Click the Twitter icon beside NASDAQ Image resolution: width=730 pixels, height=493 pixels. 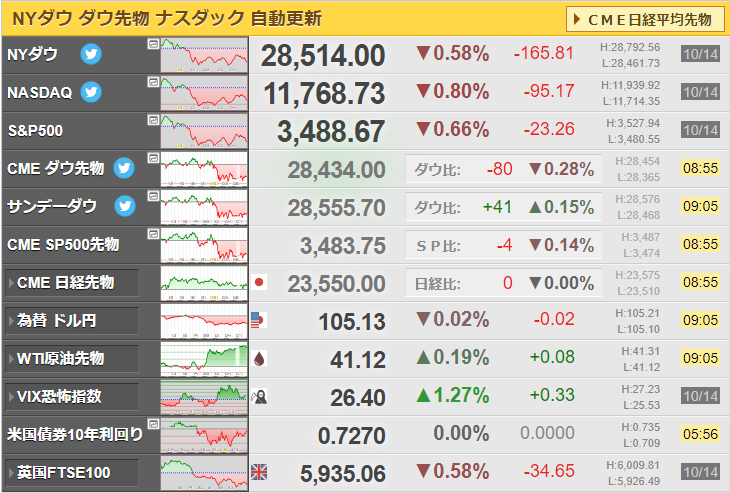(91, 92)
